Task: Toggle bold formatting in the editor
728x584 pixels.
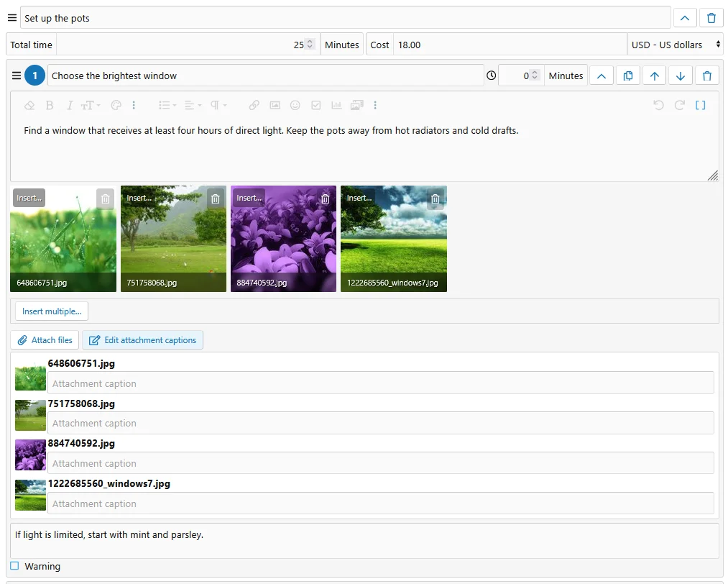Action: 50,106
